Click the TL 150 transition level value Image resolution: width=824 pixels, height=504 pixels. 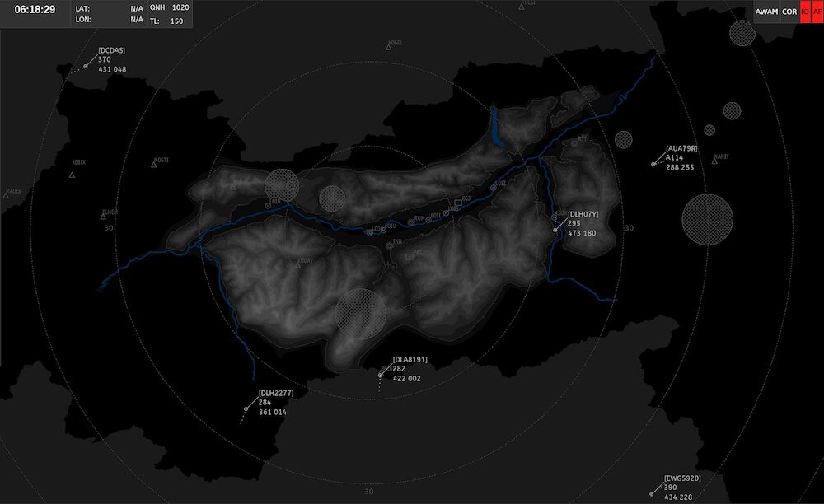[x=176, y=21]
